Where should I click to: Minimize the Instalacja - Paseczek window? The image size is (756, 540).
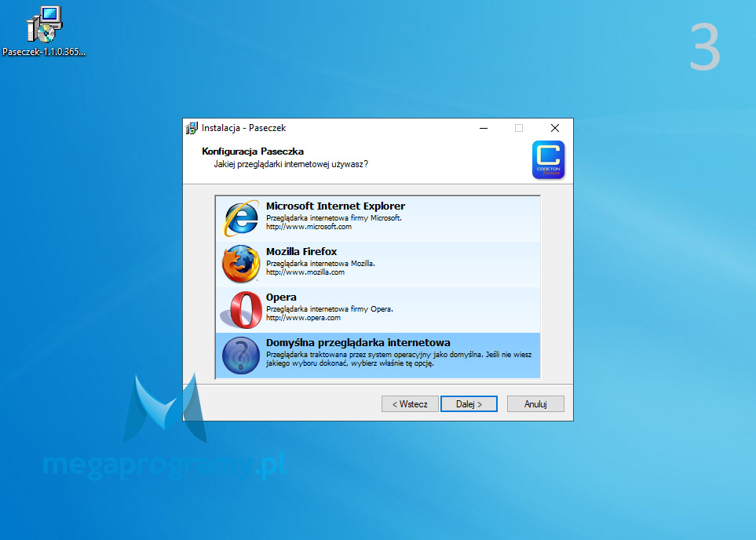pos(484,128)
